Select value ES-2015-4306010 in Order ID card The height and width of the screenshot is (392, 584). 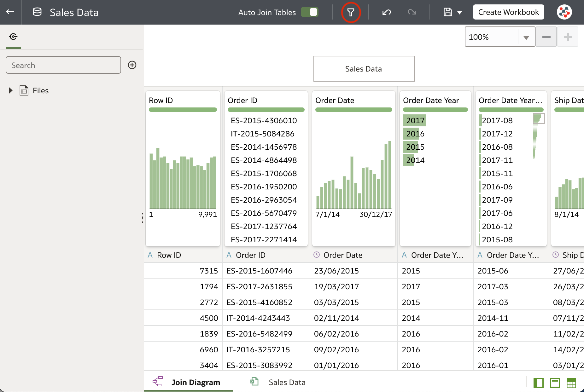pos(264,120)
